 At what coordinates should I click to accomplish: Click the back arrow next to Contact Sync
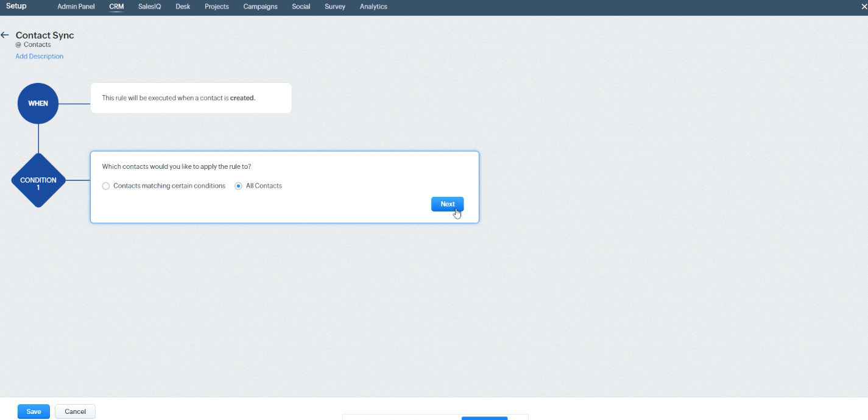[7, 35]
